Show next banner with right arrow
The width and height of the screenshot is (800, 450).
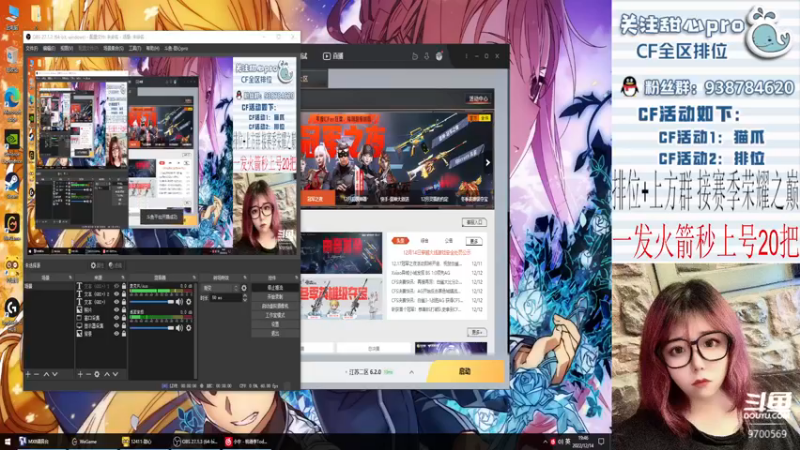coord(488,163)
